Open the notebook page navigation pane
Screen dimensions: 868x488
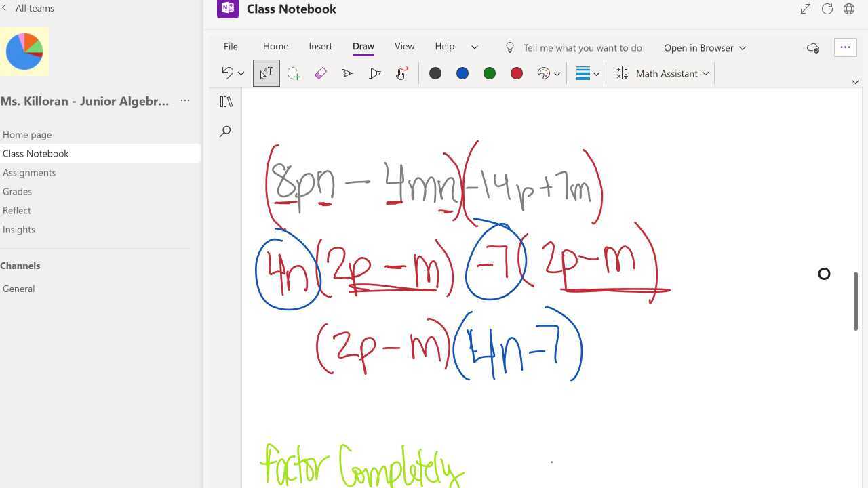[225, 101]
